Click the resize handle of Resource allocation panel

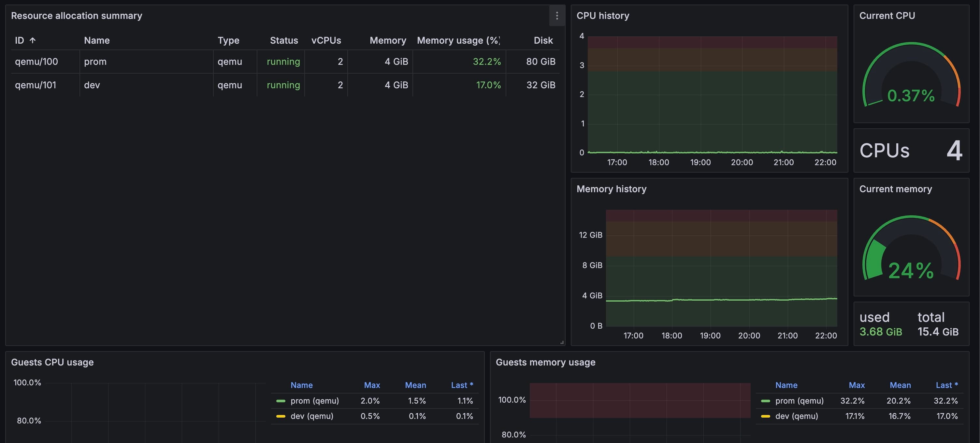point(562,342)
